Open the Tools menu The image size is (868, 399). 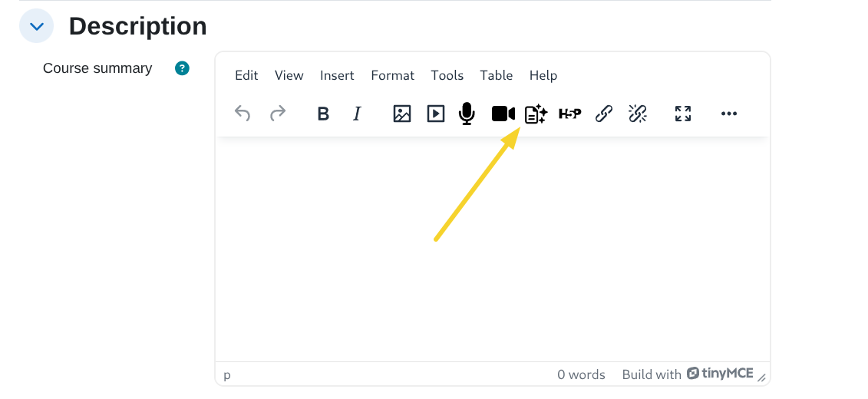point(447,75)
